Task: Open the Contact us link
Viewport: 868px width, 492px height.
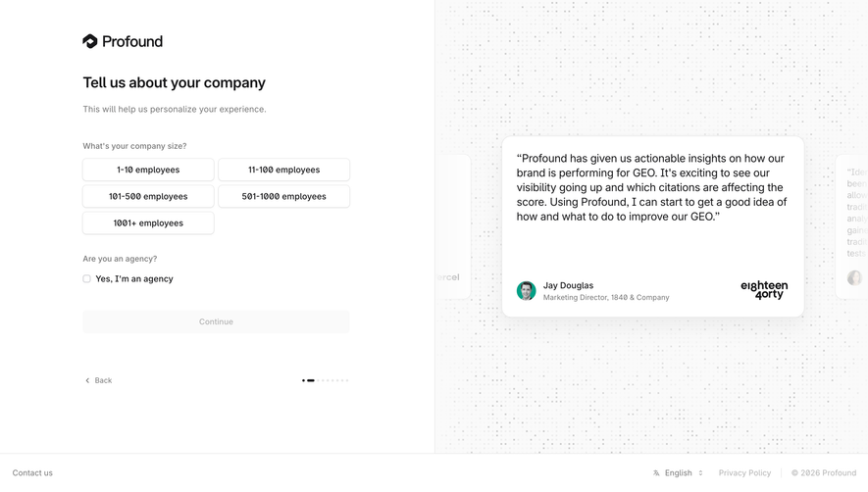Action: pyautogui.click(x=32, y=473)
